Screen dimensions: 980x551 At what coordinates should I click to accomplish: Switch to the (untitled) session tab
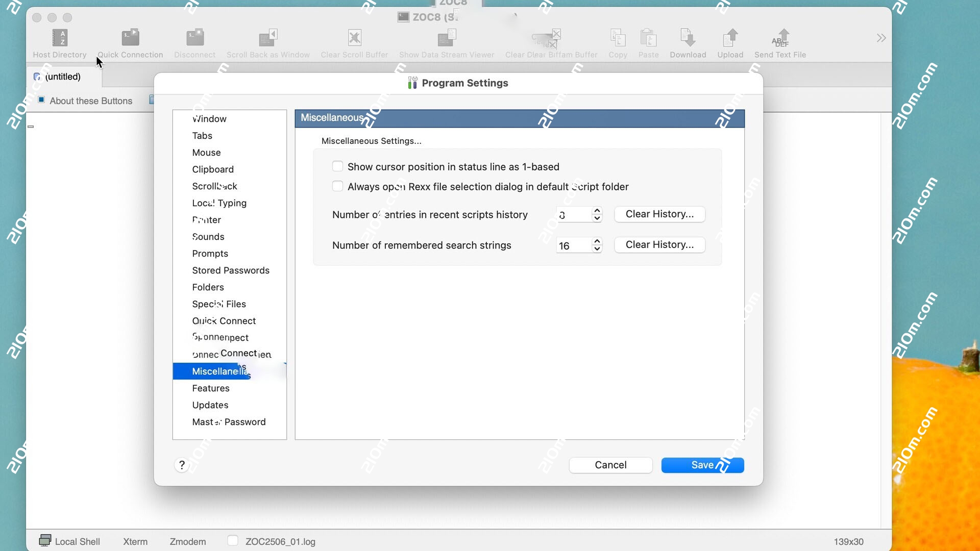(64, 77)
